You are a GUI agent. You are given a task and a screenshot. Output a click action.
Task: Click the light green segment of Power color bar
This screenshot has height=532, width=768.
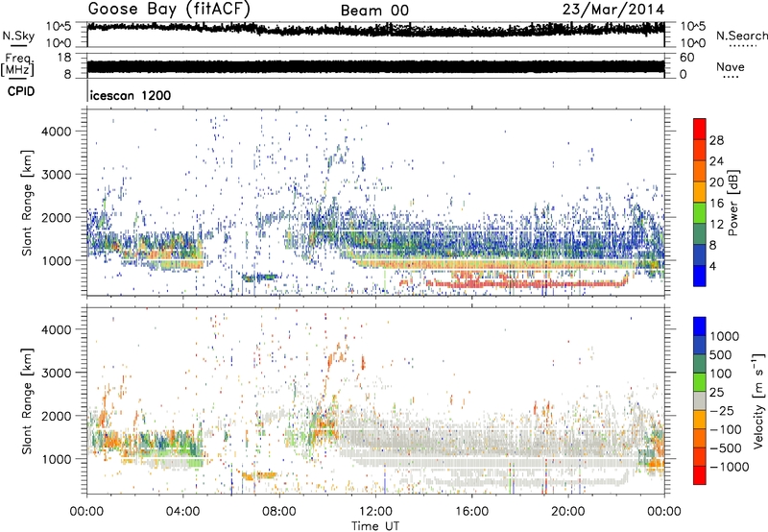coord(700,213)
